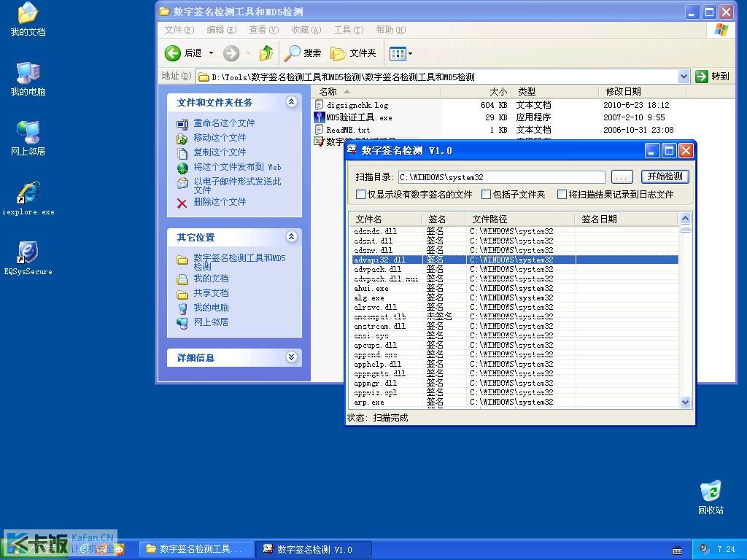747x560 pixels.
Task: Toggle the include subfolders checkbox
Action: tap(486, 194)
